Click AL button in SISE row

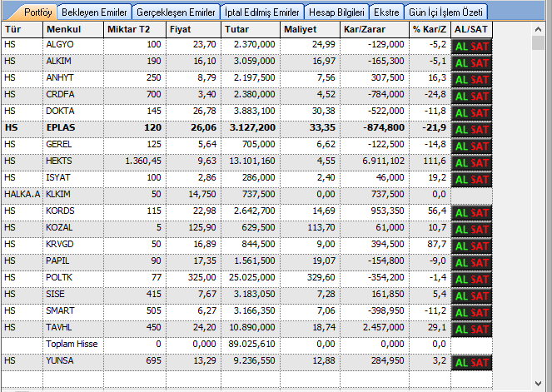click(x=461, y=296)
